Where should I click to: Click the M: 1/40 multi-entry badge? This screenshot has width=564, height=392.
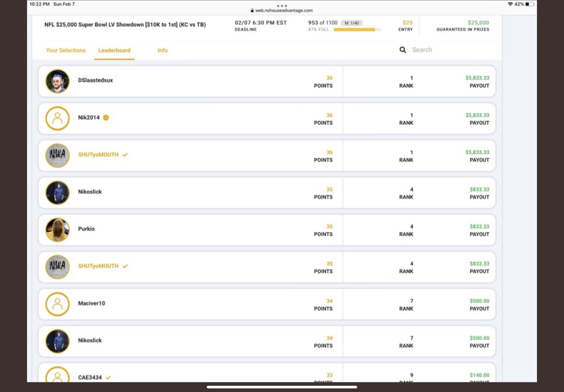[x=352, y=23]
